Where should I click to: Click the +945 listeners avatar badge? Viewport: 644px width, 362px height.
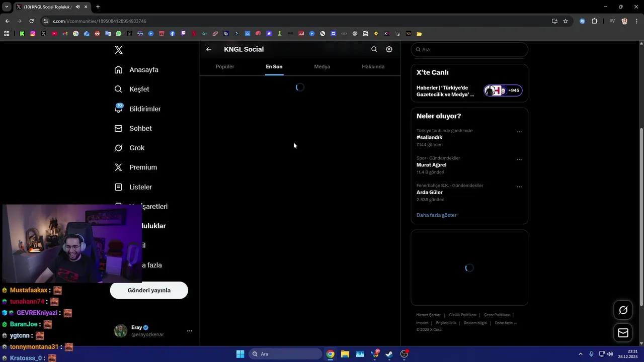(503, 90)
